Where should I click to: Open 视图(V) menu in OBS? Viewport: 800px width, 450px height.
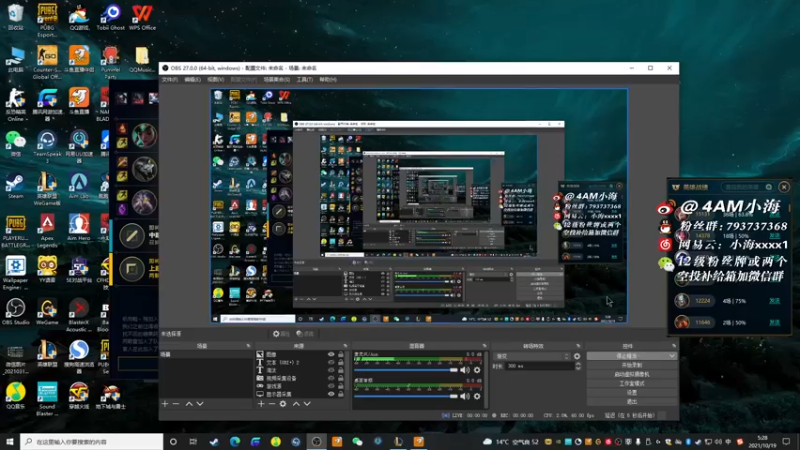point(215,80)
